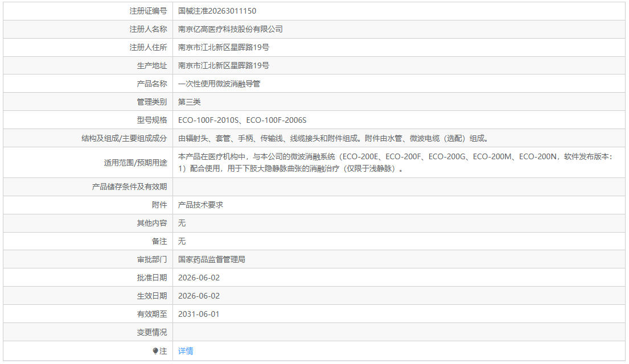Click the 注册证编号 label
Screen dimensions: 629x364
click(x=148, y=11)
